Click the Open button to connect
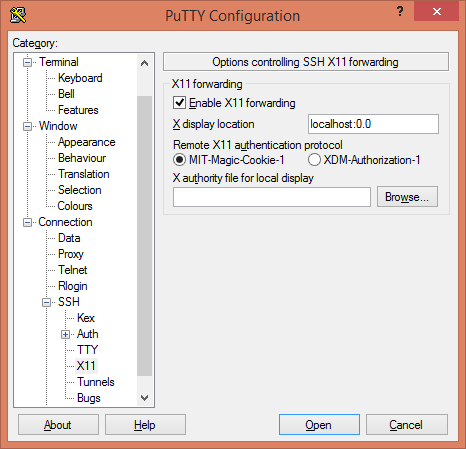 pos(319,425)
